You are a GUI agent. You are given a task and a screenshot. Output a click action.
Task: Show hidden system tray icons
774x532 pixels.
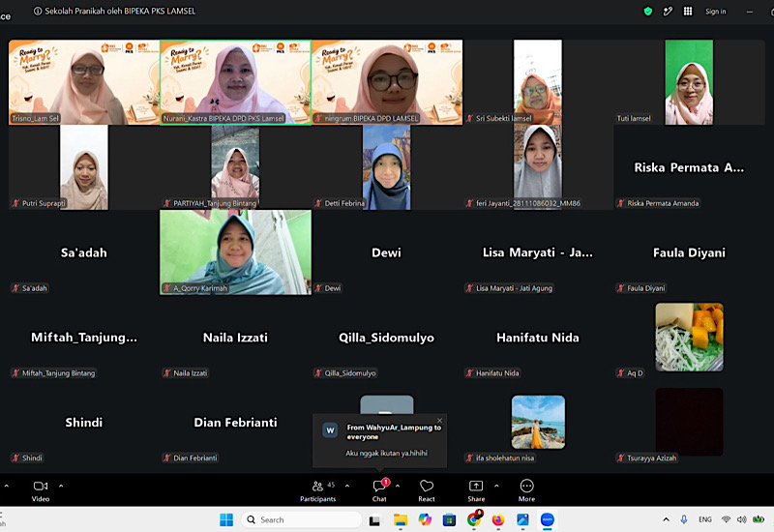[x=666, y=519]
